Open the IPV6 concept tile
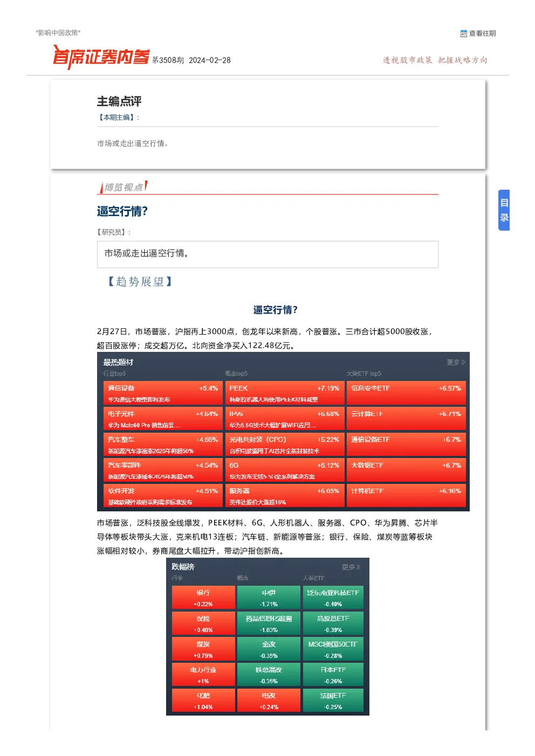The width and height of the screenshot is (535, 756). [284, 419]
